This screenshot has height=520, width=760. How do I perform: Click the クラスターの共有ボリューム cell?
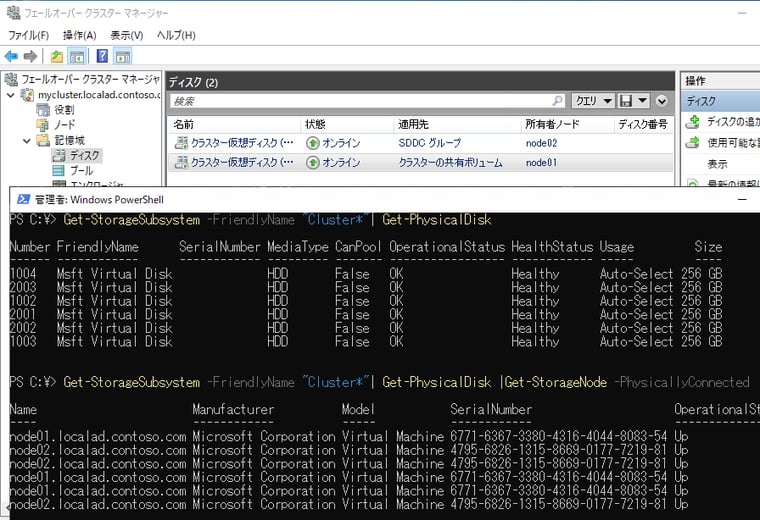click(x=450, y=162)
